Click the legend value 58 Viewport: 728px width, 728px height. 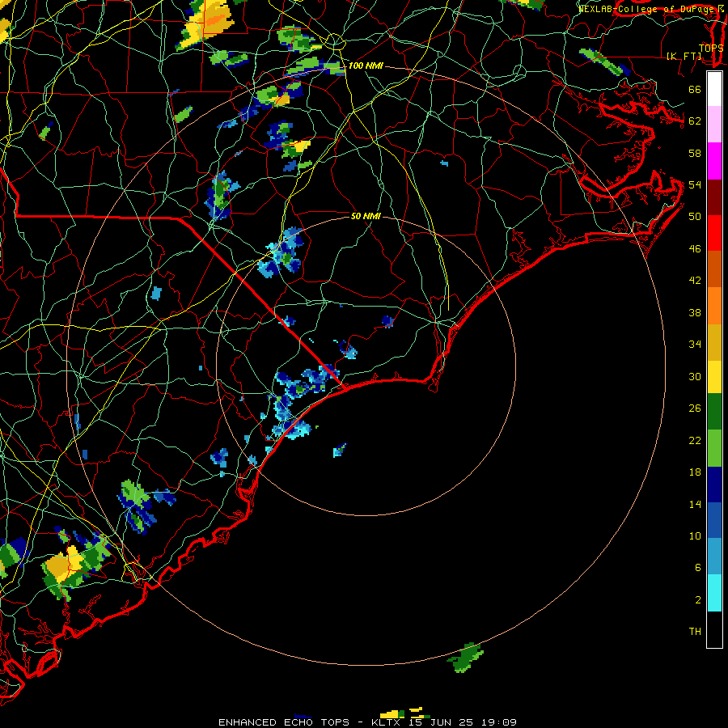[695, 153]
